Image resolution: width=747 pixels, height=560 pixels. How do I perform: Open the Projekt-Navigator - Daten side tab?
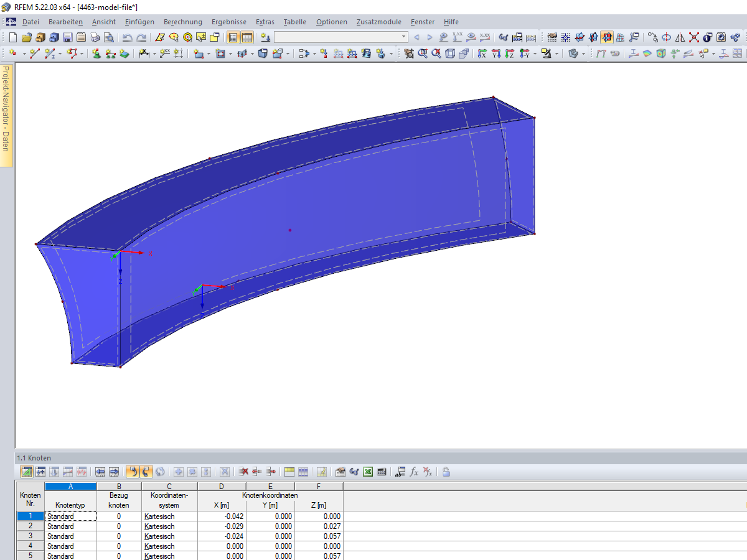pos(6,115)
